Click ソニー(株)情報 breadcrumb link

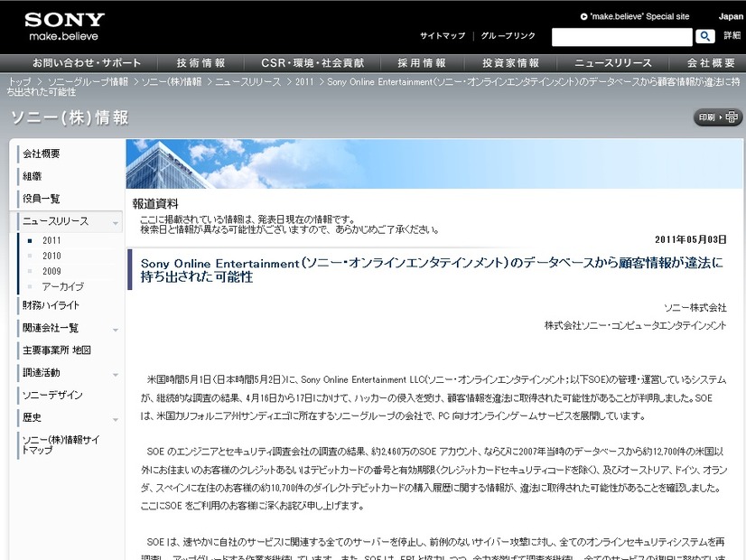click(172, 82)
